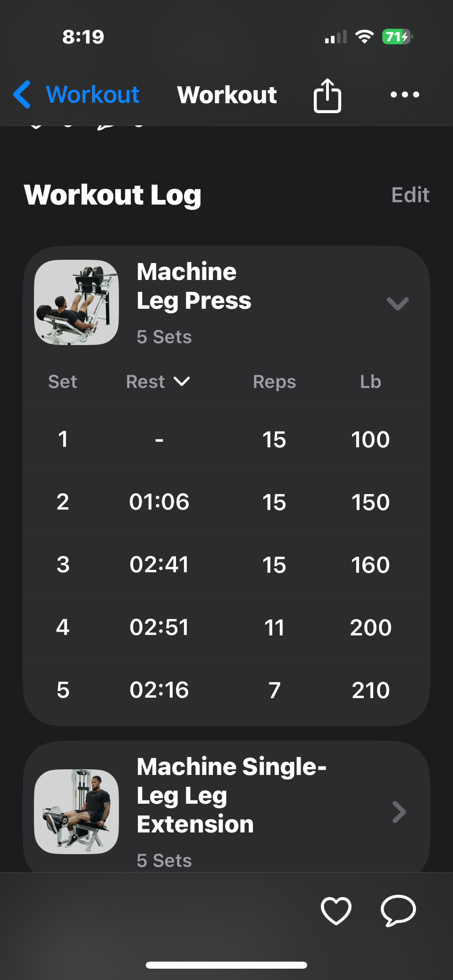Open the Single-Leg Leg Extension thumbnail image
Viewport: 453px width, 980px height.
[76, 811]
